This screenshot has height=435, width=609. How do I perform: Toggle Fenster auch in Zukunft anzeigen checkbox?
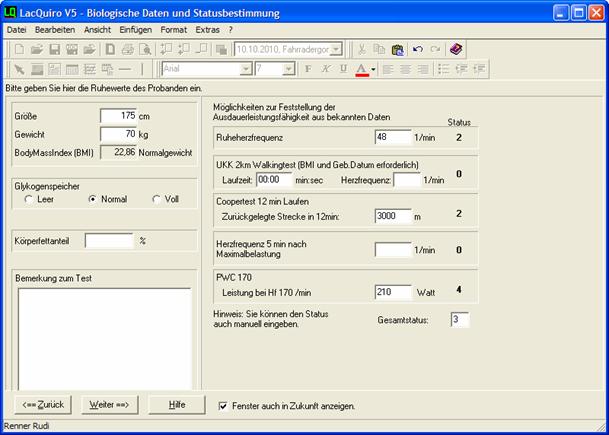(x=224, y=406)
